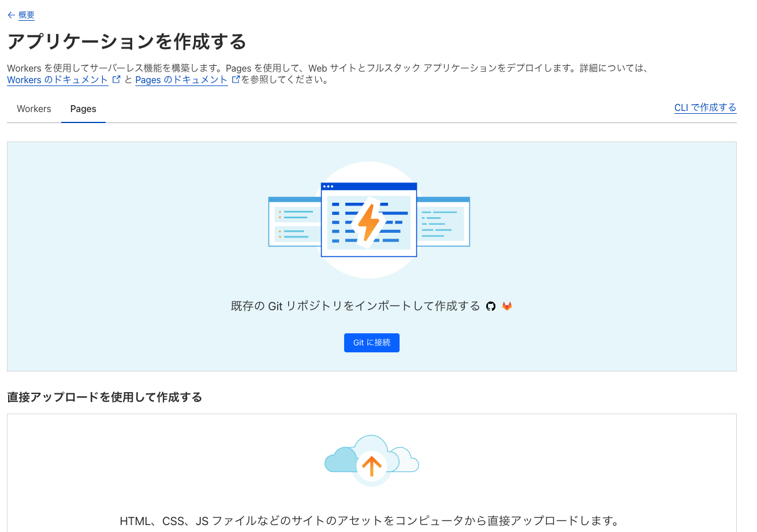
Task: Click external-link icon beside Pages のドキュメント
Action: pyautogui.click(x=236, y=80)
